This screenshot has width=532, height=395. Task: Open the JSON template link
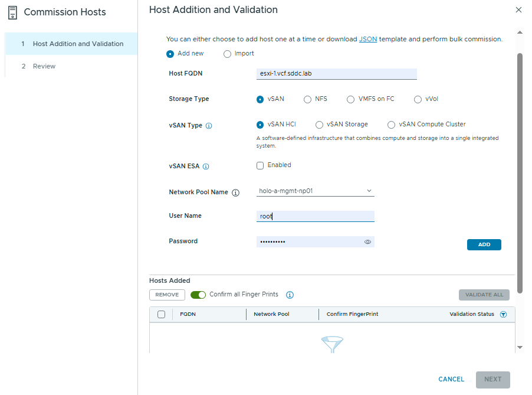(368, 39)
